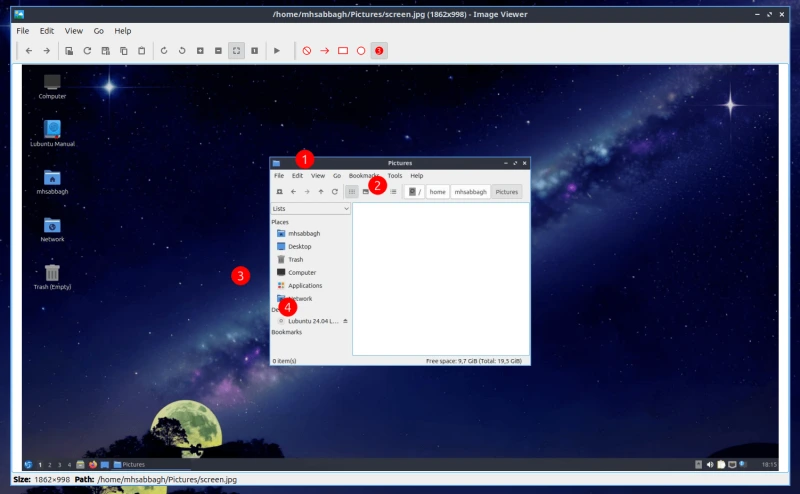Open the File menu of Image Viewer

coord(22,31)
